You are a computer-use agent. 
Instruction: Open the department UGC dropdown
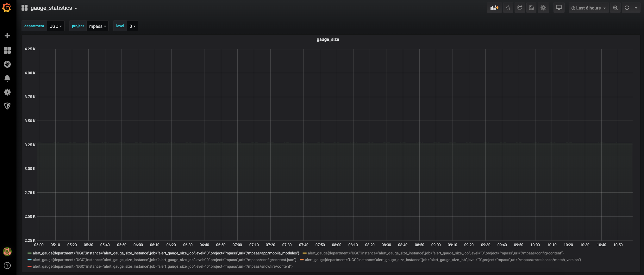56,26
